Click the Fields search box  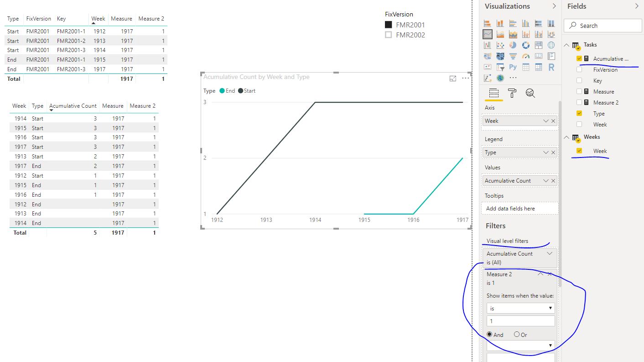[603, 26]
